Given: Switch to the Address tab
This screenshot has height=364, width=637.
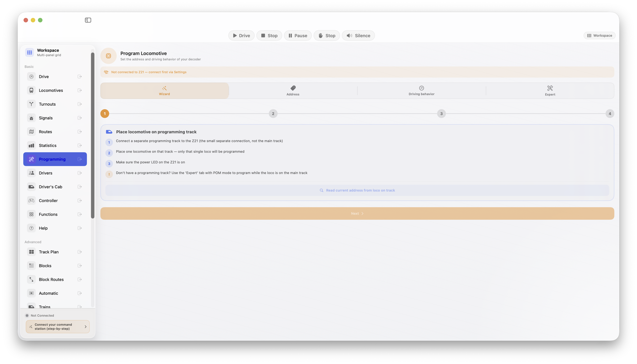Looking at the screenshot, I should point(293,91).
